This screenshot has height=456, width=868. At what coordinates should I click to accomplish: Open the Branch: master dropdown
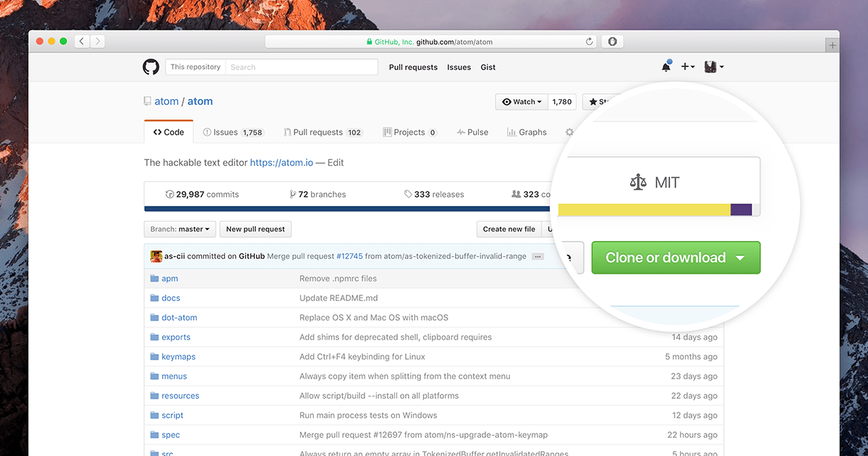(x=179, y=229)
